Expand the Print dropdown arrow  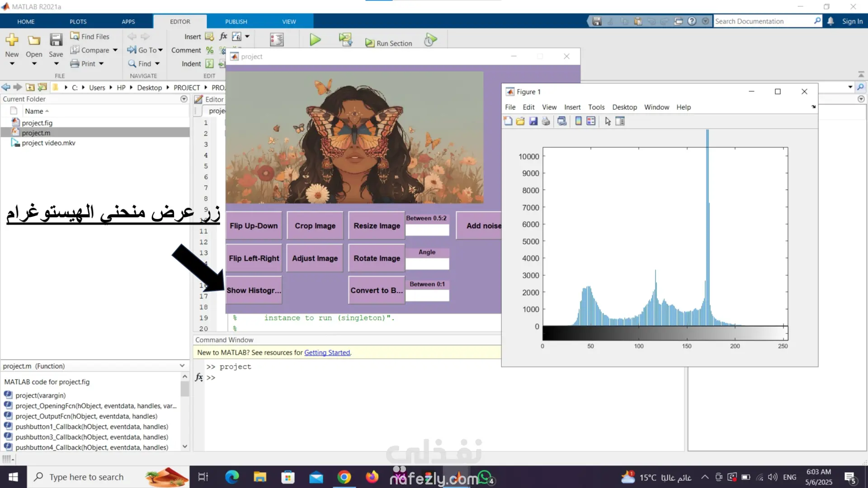click(x=101, y=64)
